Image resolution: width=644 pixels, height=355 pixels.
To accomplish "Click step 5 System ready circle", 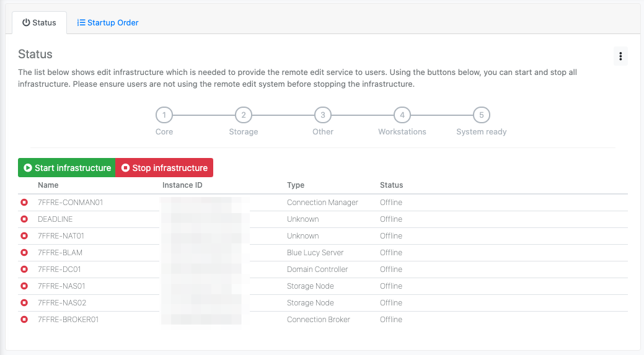I will [482, 115].
